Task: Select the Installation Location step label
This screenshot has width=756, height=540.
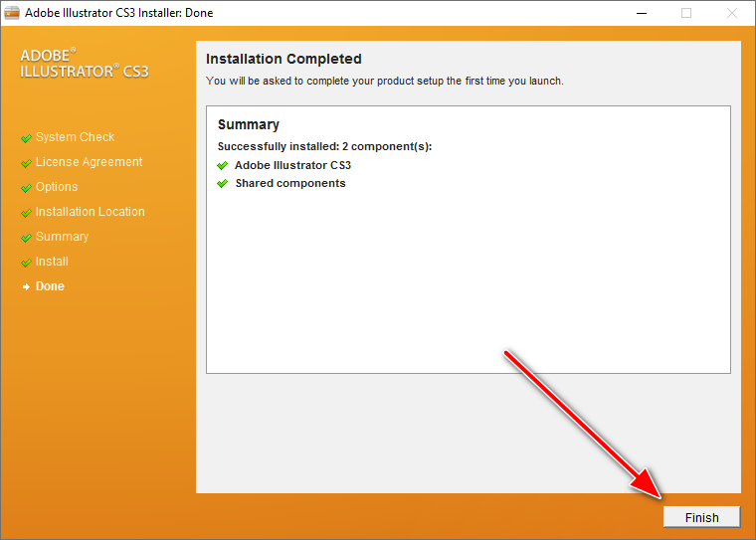Action: click(x=90, y=212)
